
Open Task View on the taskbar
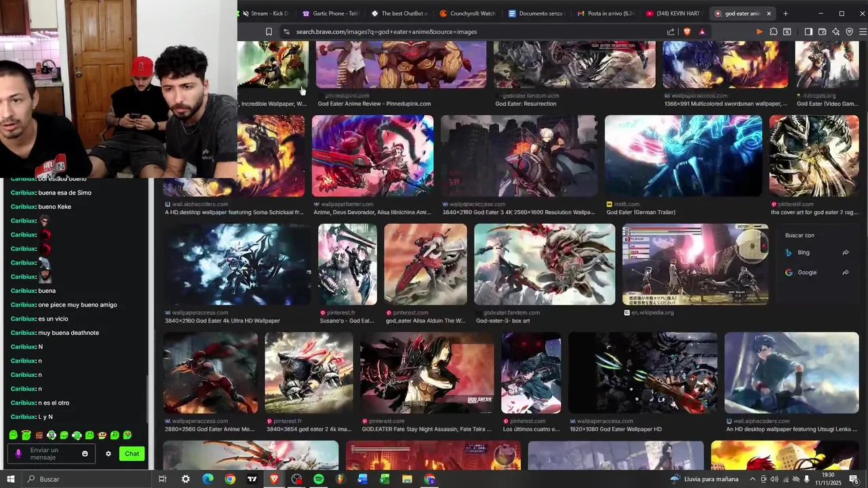163,479
